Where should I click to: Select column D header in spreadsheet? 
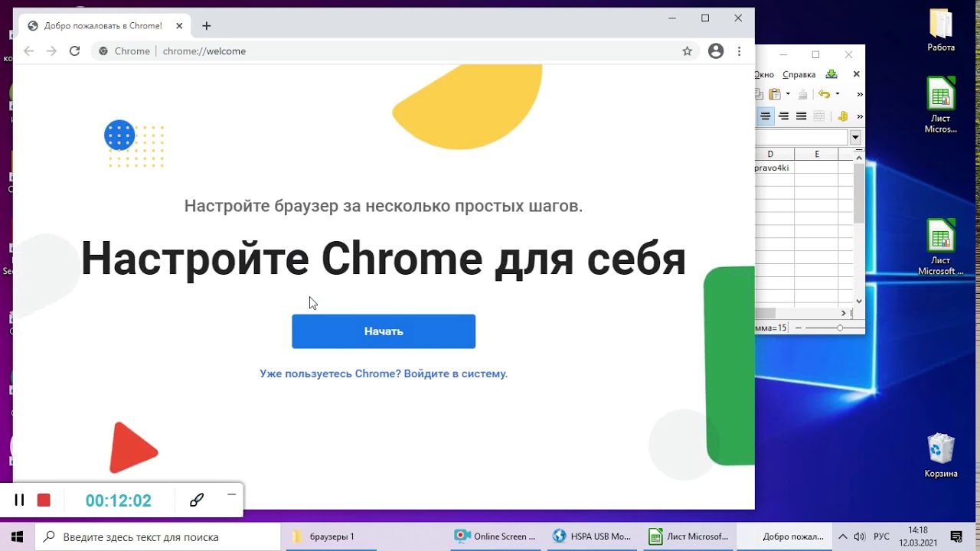click(x=774, y=155)
